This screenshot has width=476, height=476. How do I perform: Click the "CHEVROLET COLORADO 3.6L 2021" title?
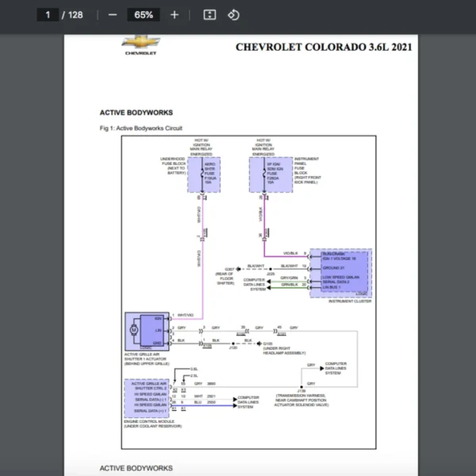tap(324, 47)
